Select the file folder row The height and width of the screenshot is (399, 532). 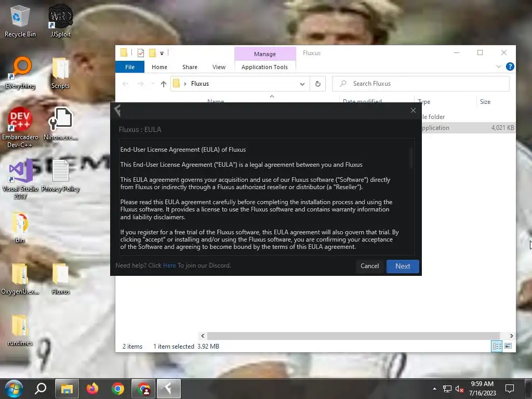point(469,117)
